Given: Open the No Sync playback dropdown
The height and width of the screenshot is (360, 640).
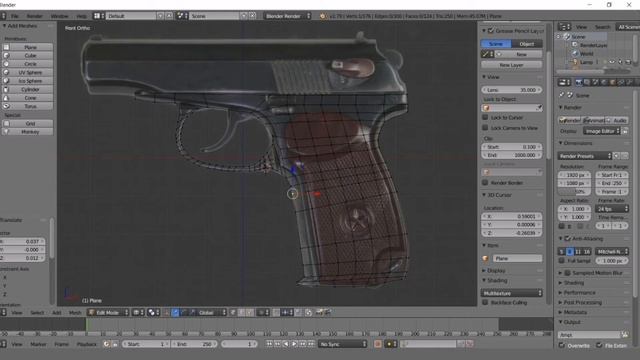Looking at the screenshot, I should [x=342, y=344].
